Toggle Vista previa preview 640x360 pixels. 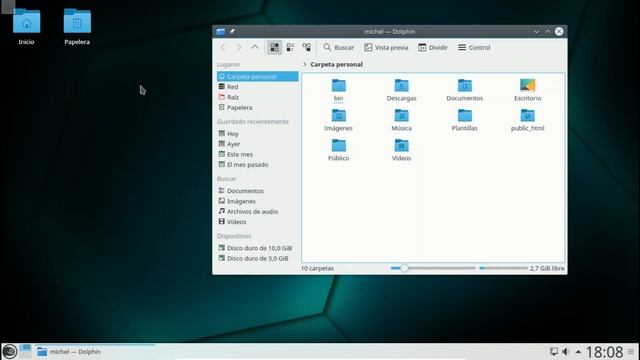(386, 47)
